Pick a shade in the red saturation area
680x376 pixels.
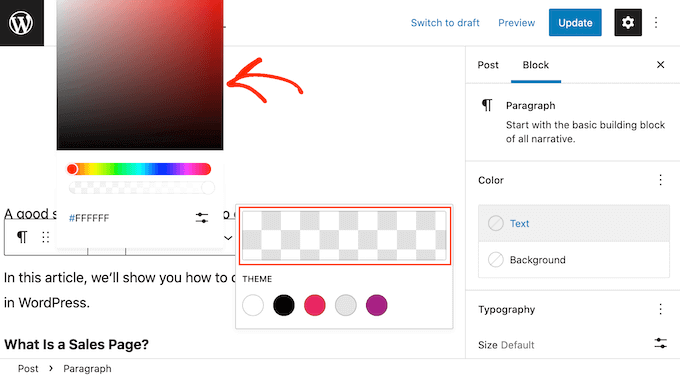(140, 75)
